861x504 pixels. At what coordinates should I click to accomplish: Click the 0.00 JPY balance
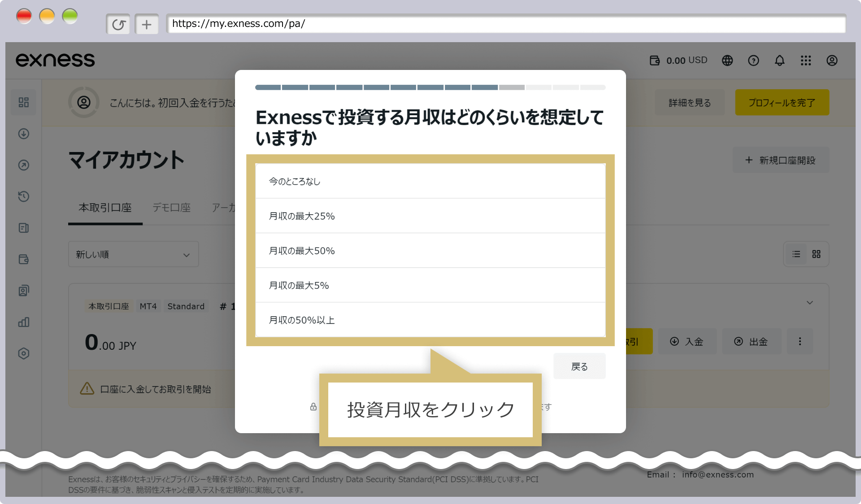(110, 343)
